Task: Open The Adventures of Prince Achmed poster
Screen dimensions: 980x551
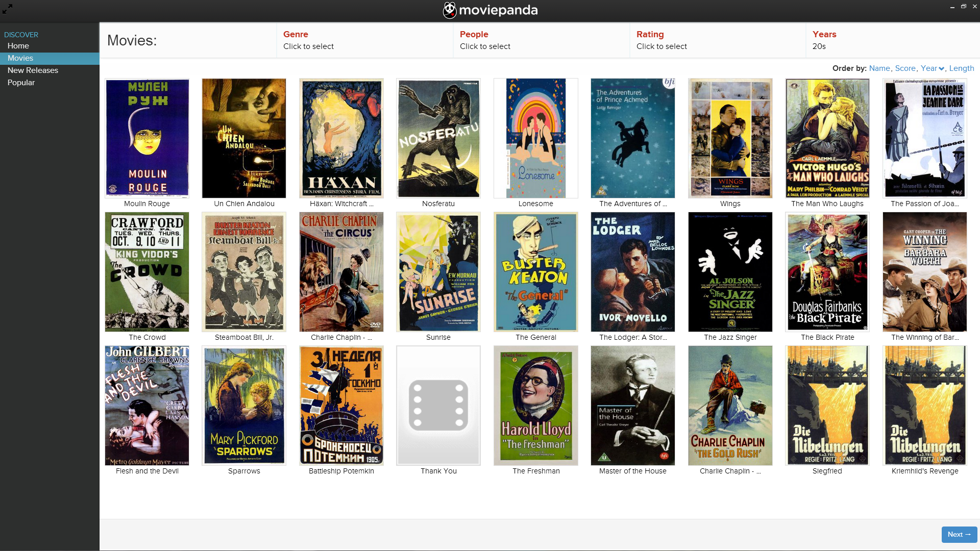Action: pos(633,138)
